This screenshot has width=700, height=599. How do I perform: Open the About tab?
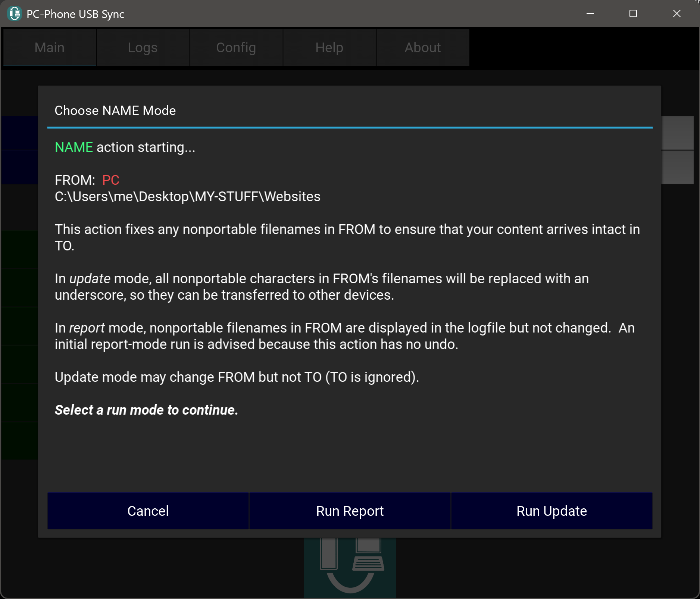422,48
